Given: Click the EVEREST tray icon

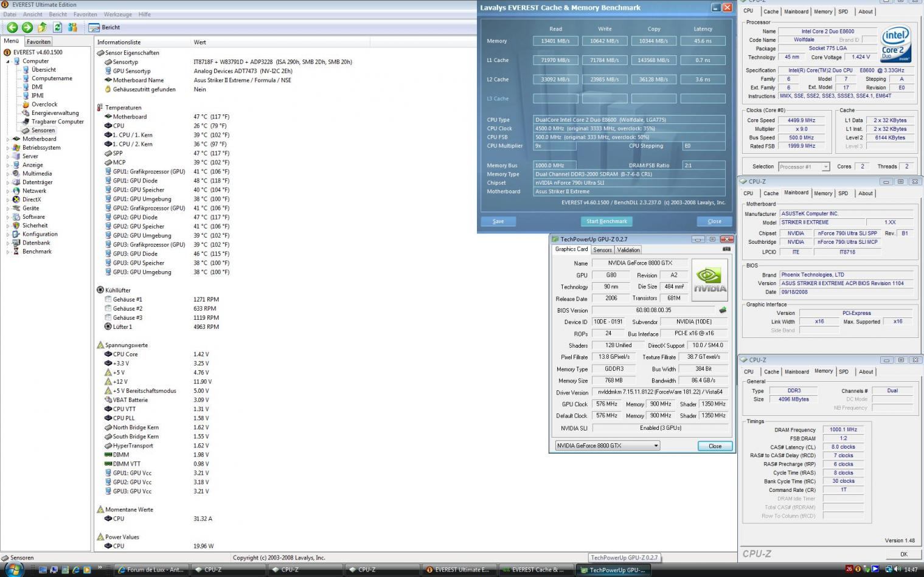Looking at the screenshot, I should coord(857,570).
